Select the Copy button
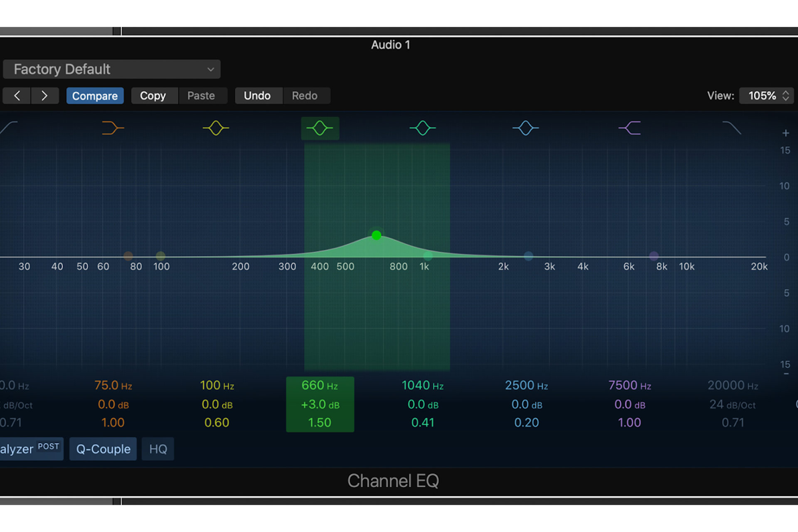The height and width of the screenshot is (532, 798). tap(151, 95)
